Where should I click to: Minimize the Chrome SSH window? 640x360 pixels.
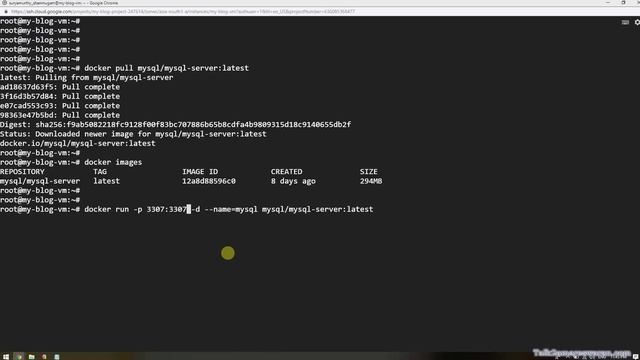click(608, 3)
